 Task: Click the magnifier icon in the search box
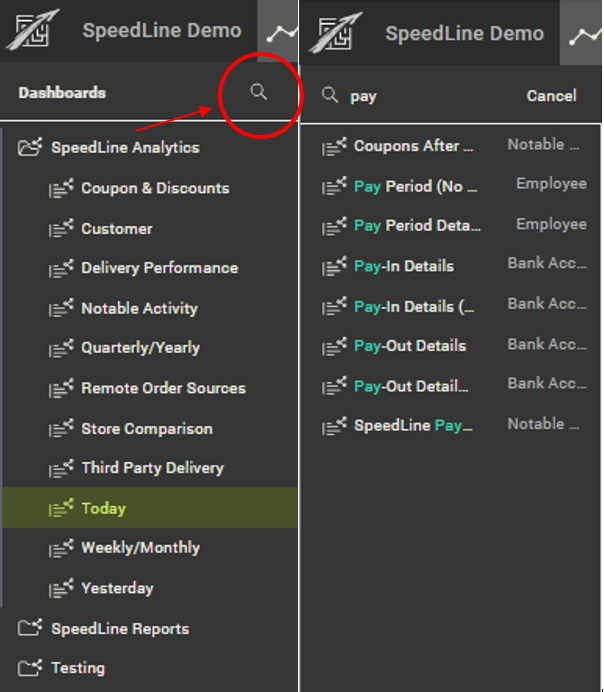point(330,94)
